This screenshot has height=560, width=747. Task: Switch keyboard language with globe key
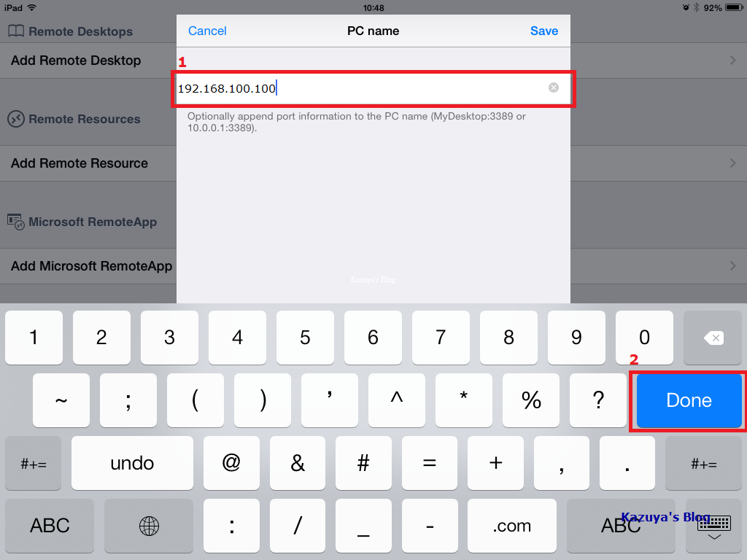click(149, 526)
